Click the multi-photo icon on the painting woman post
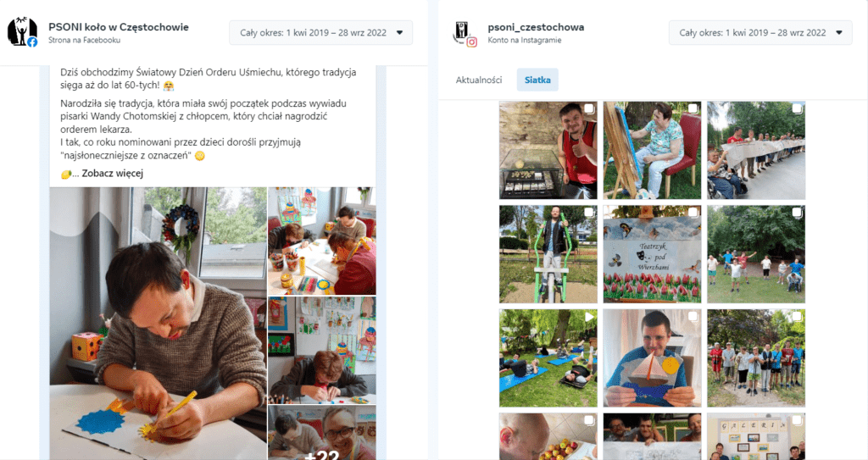 (x=693, y=109)
